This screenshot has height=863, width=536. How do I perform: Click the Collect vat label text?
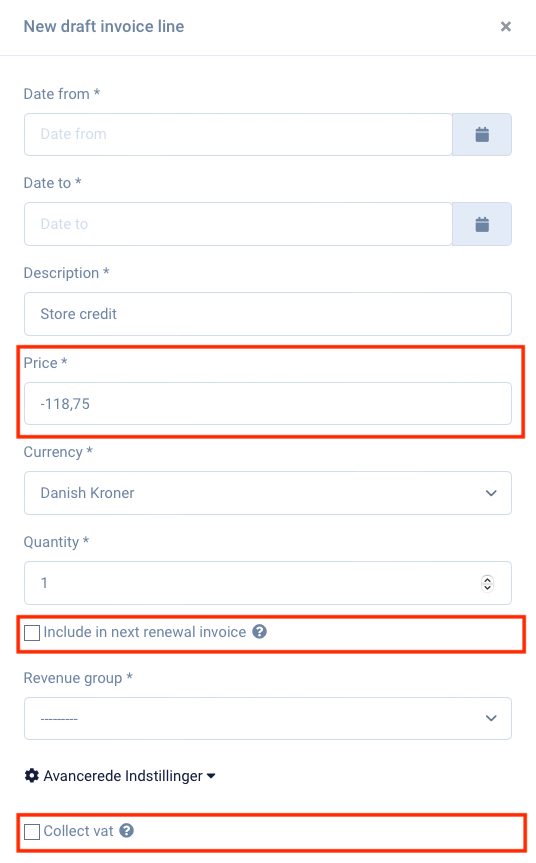click(78, 831)
